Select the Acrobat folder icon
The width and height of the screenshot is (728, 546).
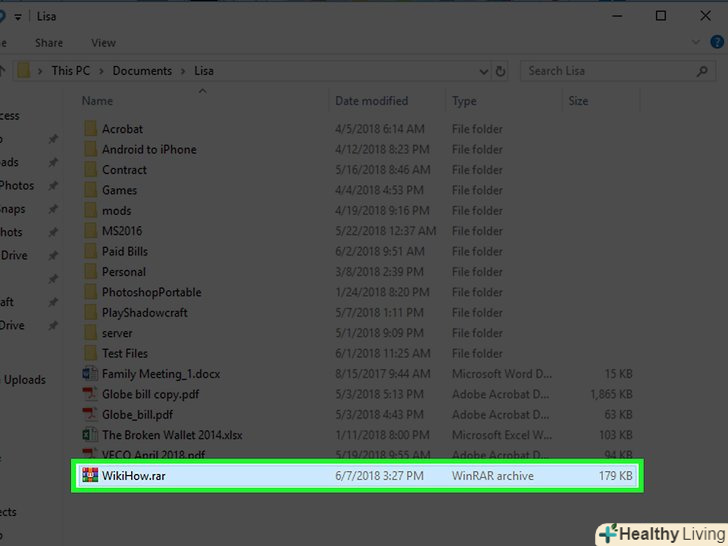(91, 129)
